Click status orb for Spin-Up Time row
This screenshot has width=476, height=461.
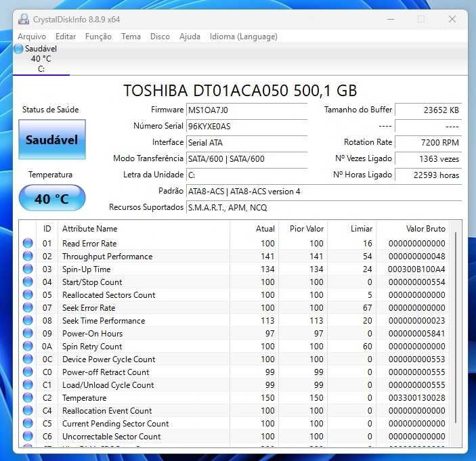click(x=28, y=269)
